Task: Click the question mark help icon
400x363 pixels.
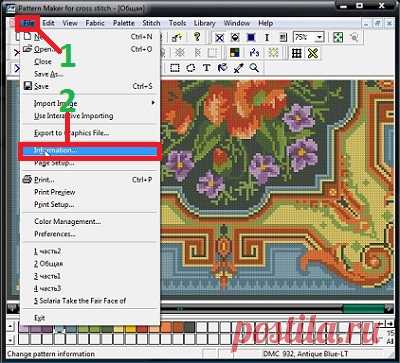Action: [197, 37]
